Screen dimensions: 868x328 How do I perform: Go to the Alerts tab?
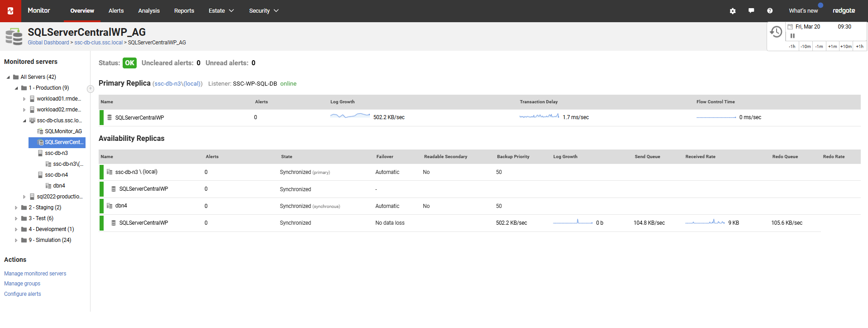point(116,11)
